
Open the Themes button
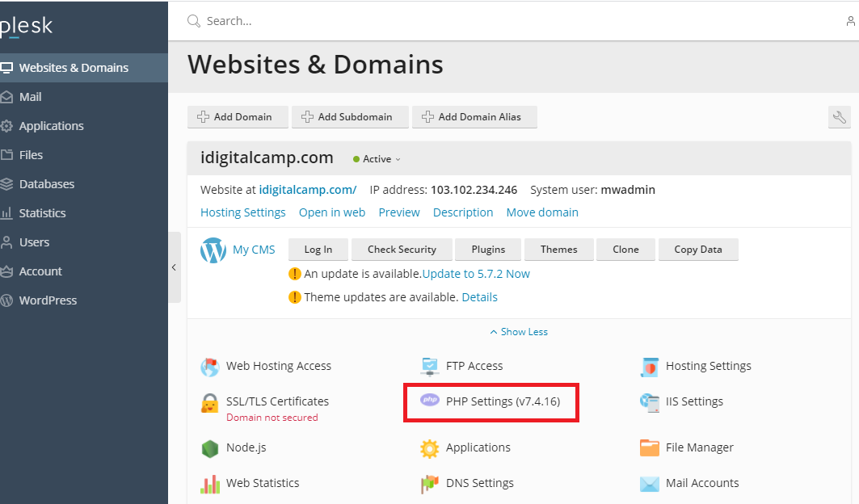(x=558, y=250)
